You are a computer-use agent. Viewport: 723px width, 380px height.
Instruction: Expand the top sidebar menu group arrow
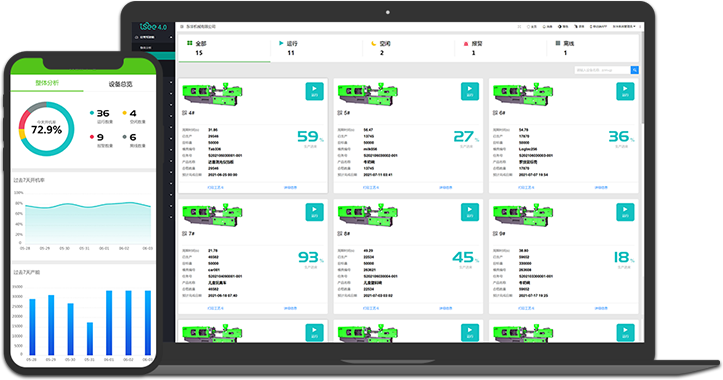(x=171, y=37)
